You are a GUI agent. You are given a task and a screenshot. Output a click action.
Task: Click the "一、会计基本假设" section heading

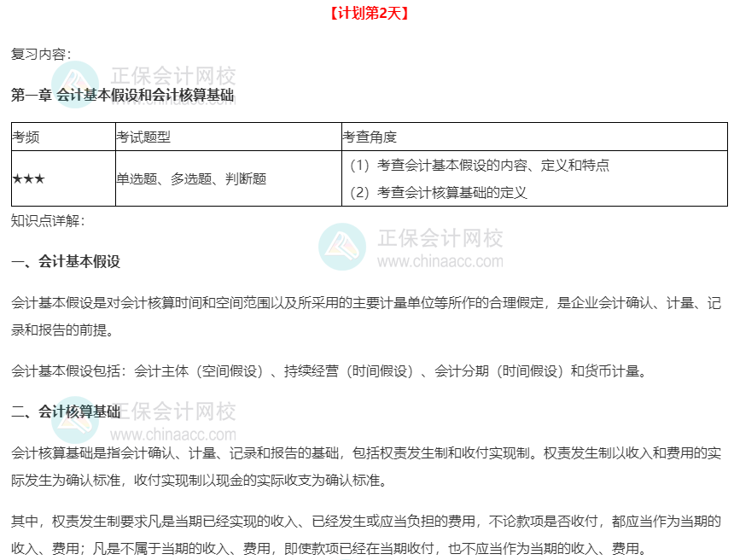click(66, 261)
